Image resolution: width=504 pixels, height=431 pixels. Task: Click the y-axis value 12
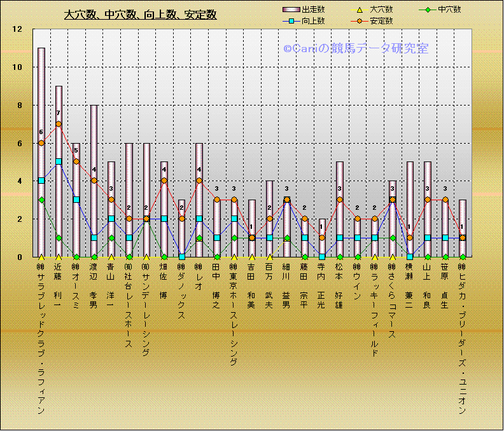coord(17,29)
